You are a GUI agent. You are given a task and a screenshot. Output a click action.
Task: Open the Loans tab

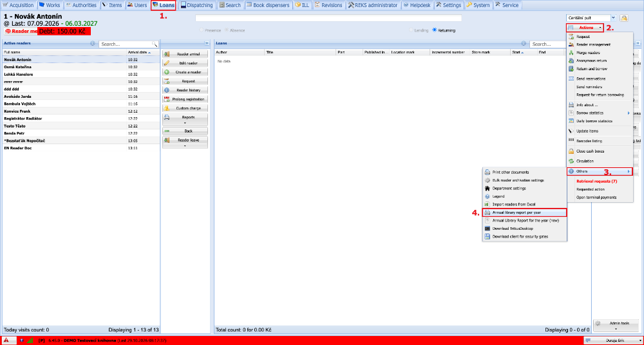pos(164,5)
